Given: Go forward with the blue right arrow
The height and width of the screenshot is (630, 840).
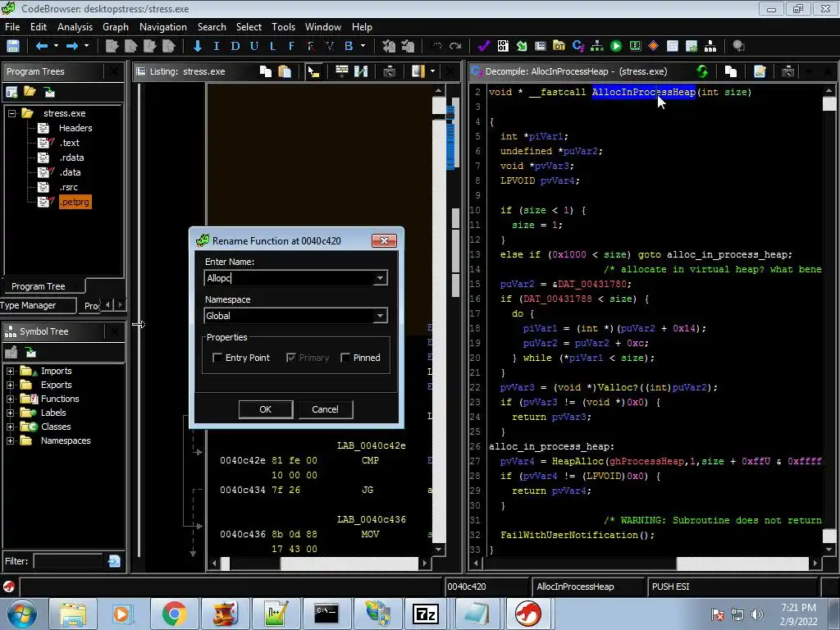Looking at the screenshot, I should tap(72, 46).
